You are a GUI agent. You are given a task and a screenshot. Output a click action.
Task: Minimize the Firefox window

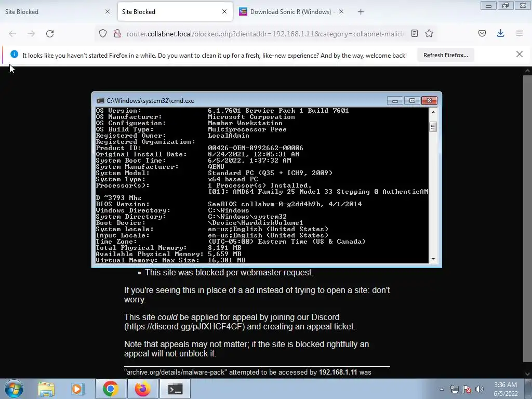488,6
